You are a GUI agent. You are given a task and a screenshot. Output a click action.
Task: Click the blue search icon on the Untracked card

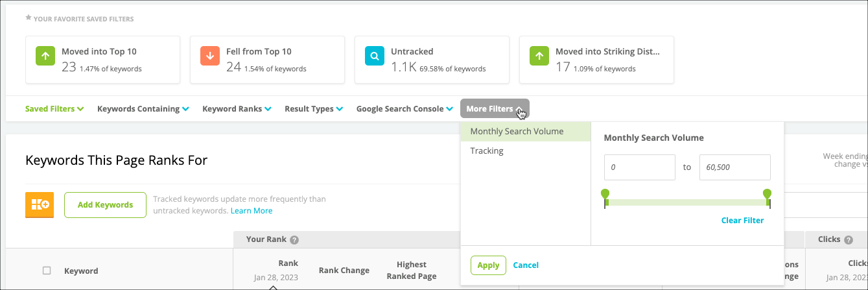[x=375, y=56]
